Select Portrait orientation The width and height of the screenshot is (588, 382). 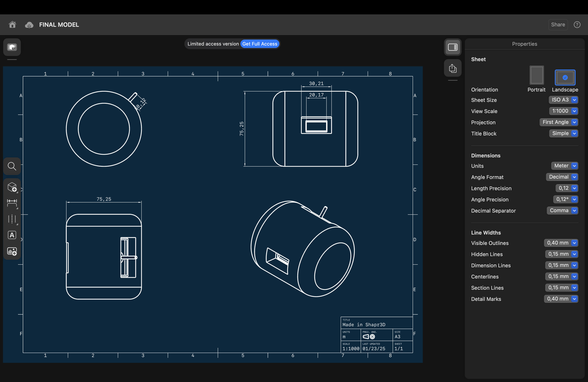click(536, 75)
